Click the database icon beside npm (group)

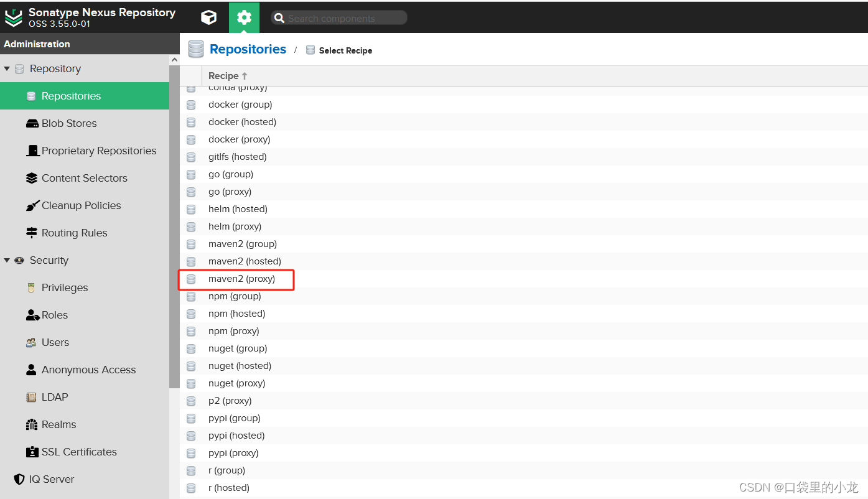(191, 296)
